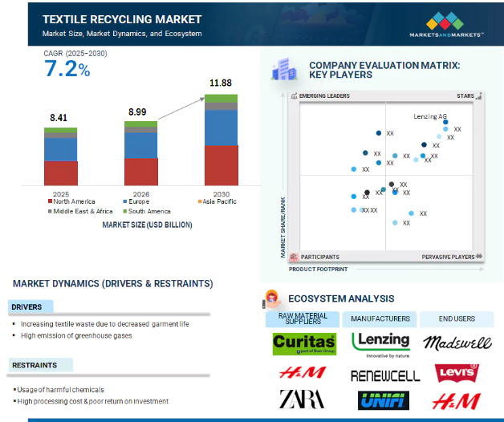Click the Europe blue legend marker
504x422 pixels.
124,201
